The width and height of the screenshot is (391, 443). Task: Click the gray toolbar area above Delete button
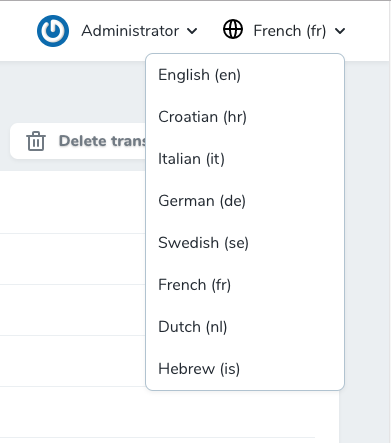coord(73,92)
